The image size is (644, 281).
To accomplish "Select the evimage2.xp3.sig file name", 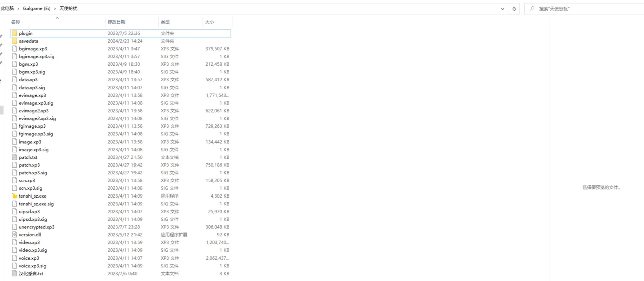I will pyautogui.click(x=37, y=118).
